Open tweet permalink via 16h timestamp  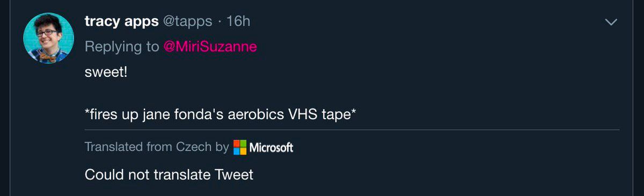pos(238,21)
